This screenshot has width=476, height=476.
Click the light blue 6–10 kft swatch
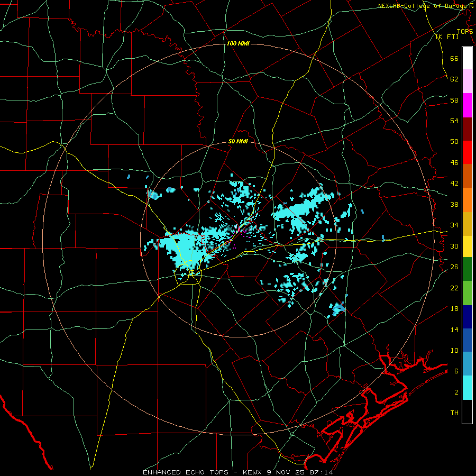(467, 364)
